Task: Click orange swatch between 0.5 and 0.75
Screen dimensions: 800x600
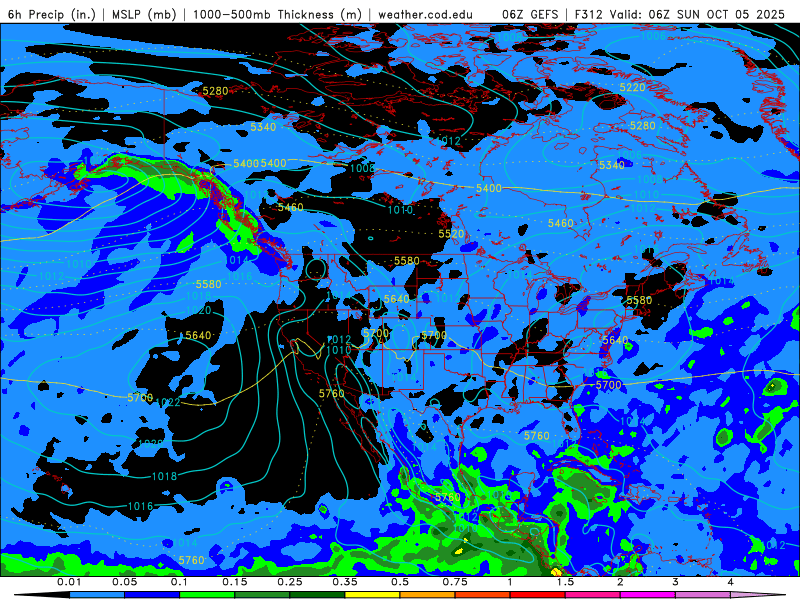Action: [x=428, y=595]
